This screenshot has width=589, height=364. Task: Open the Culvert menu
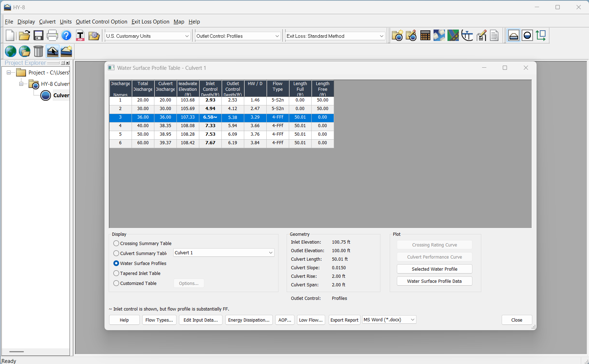click(47, 22)
